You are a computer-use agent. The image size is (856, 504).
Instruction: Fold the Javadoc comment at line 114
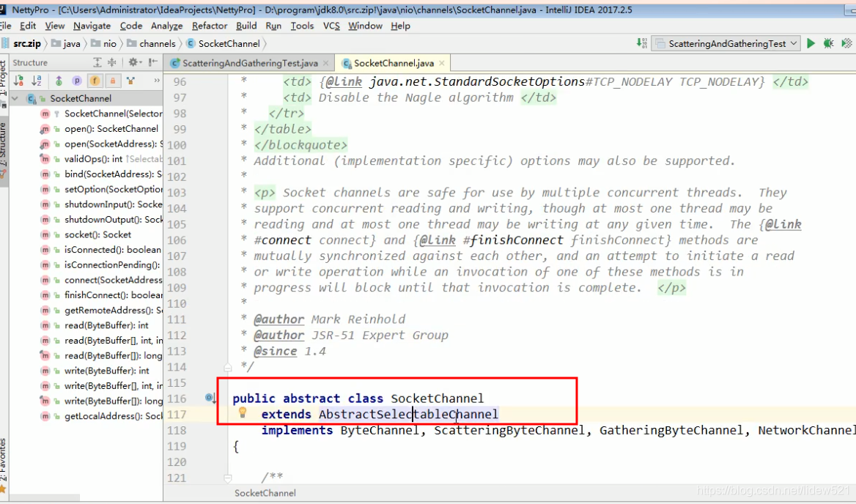click(x=228, y=367)
